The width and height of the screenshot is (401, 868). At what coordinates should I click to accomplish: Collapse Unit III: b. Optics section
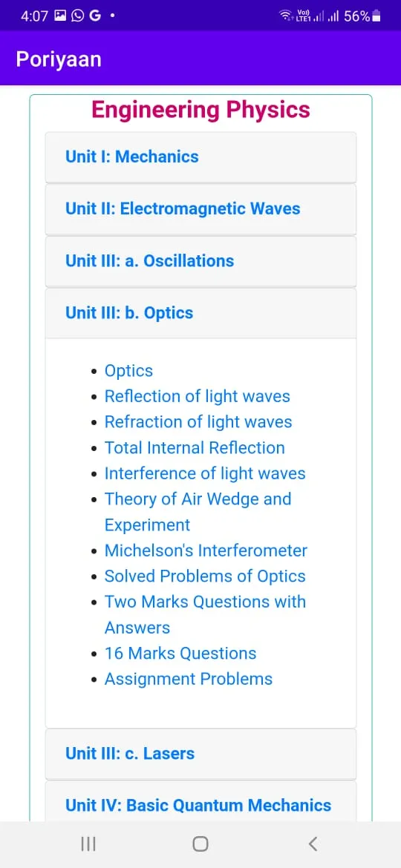pyautogui.click(x=200, y=313)
